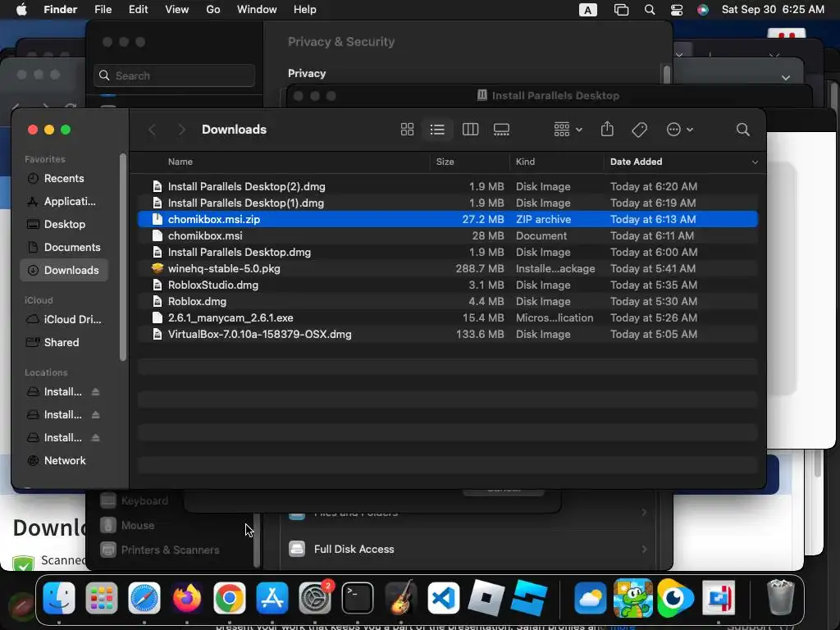Click the Finder search magnifier icon
This screenshot has width=840, height=630.
(x=742, y=130)
